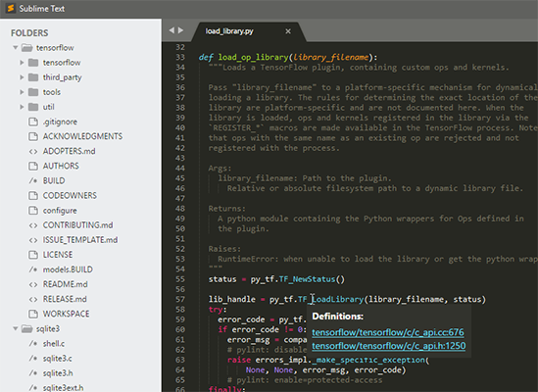This screenshot has height=392, width=538.
Task: Open README.md from the sidebar
Action: pos(66,284)
